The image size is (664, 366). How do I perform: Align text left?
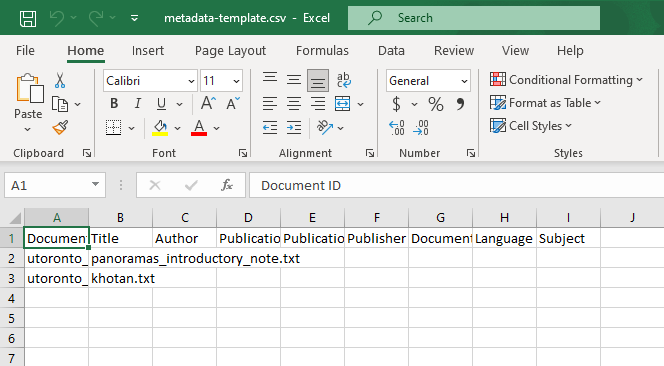(270, 104)
